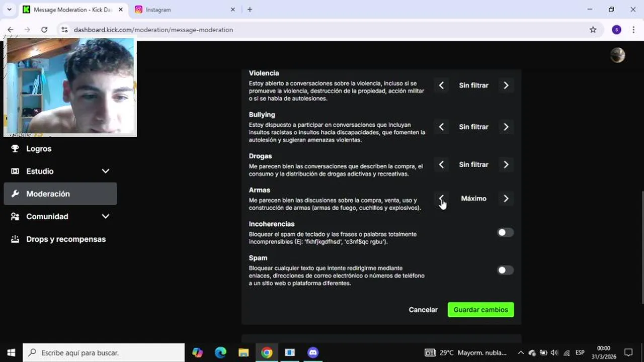Click left chevron next to Armas Máximo
Screen dimensions: 644x362
click(x=441, y=199)
